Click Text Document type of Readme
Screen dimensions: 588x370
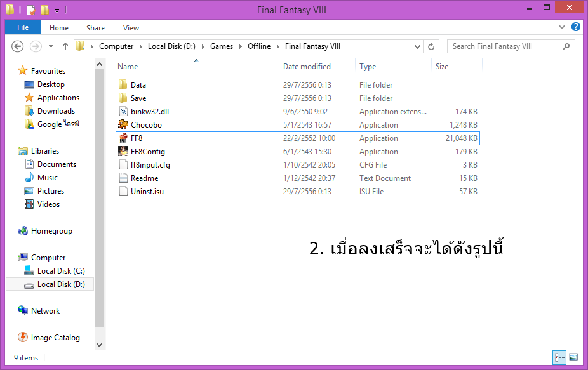click(385, 178)
